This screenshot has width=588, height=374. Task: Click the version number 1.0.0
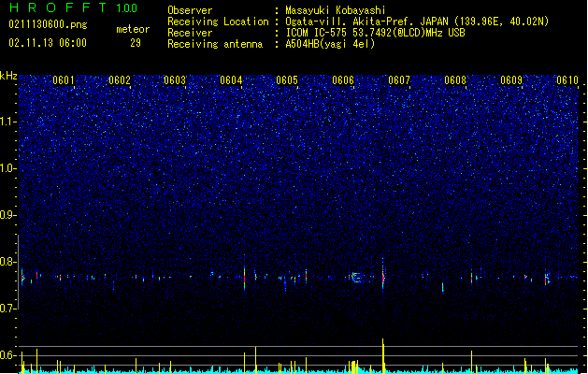tap(127, 8)
